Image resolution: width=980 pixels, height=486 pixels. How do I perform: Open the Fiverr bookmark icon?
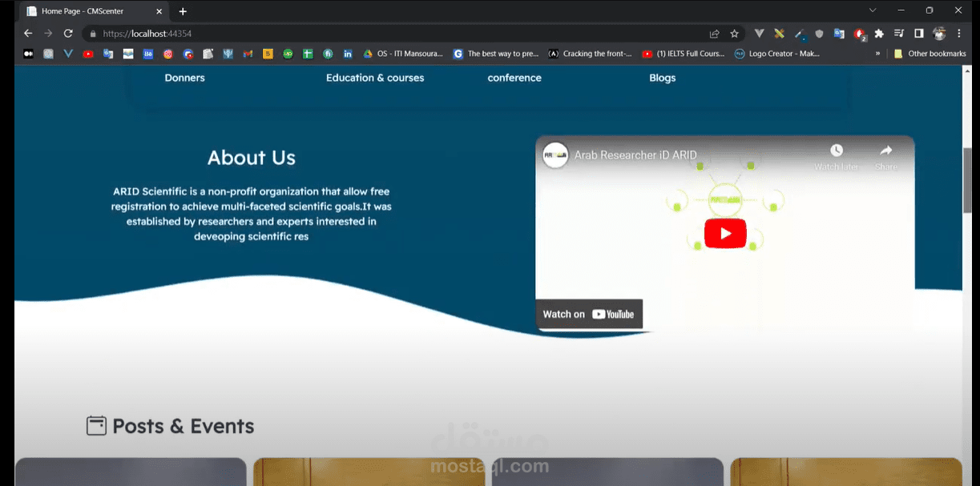(x=328, y=54)
